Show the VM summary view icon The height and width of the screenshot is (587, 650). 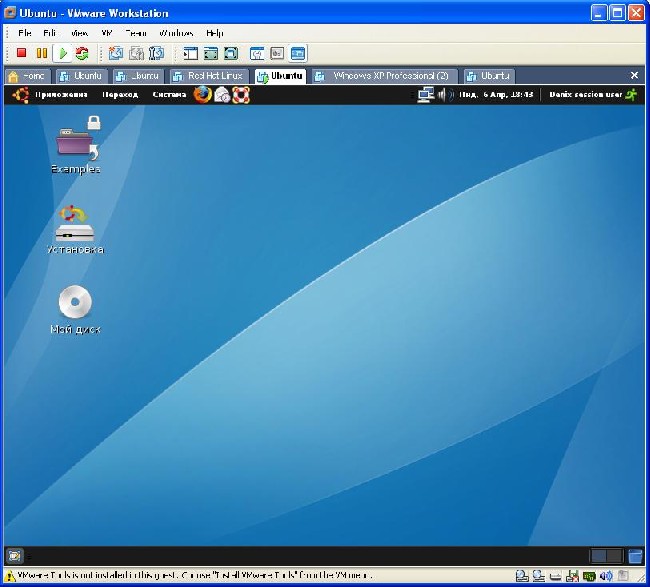[257, 53]
